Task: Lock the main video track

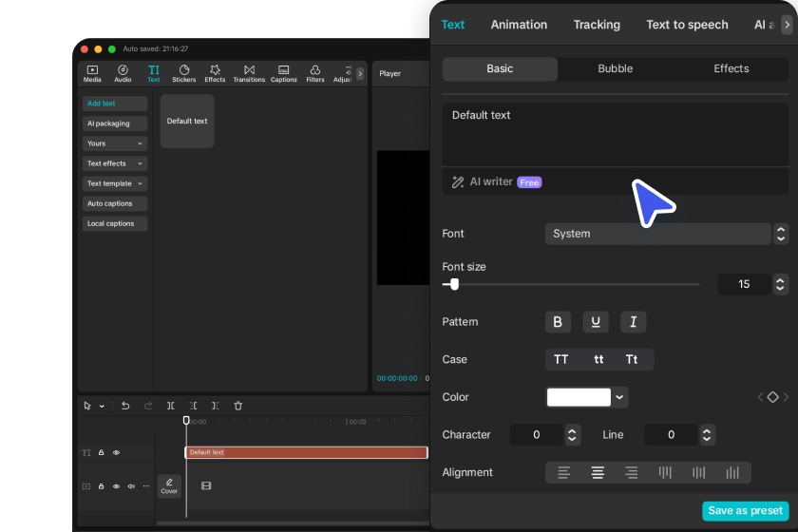Action: coord(102,486)
